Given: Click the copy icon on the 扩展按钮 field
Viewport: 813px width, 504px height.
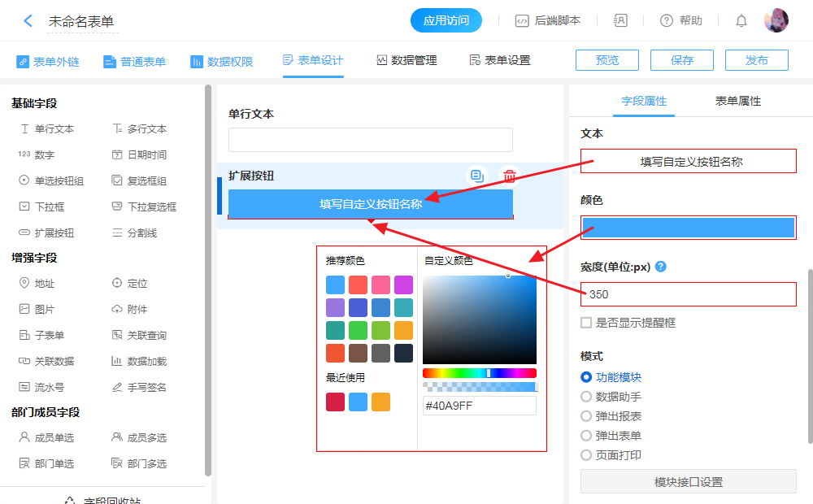Looking at the screenshot, I should click(x=476, y=176).
